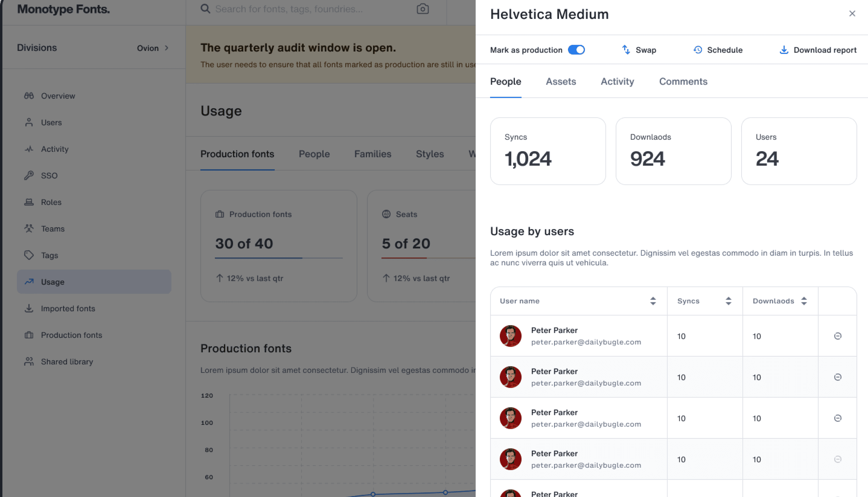This screenshot has width=868, height=497.
Task: Click the sidebar Production fonts briefcase icon
Action: (x=29, y=335)
